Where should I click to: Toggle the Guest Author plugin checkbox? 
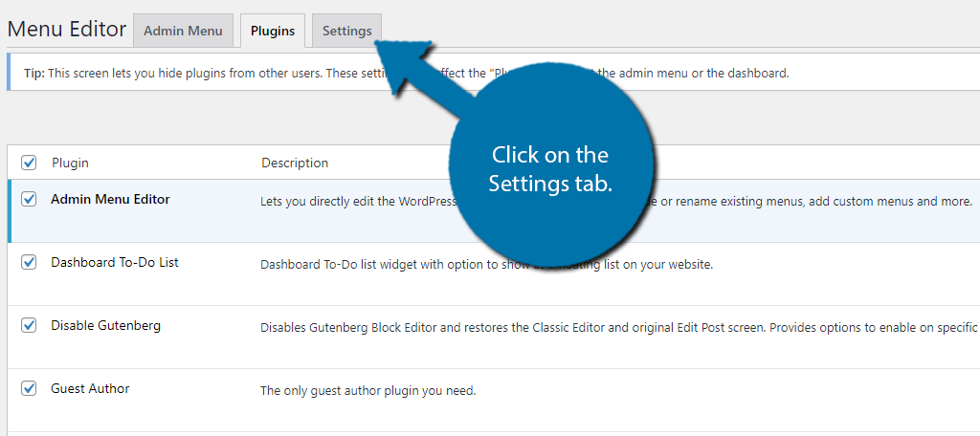29,388
